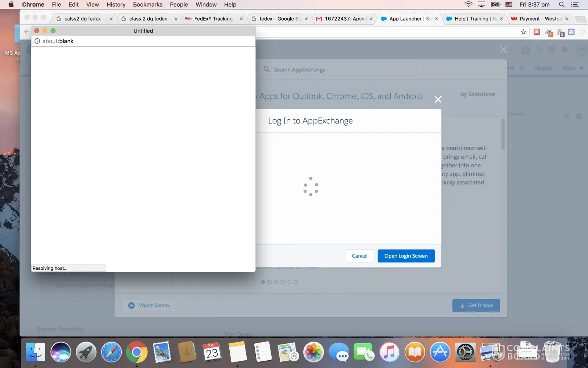Click the Get It Now button
Screen dimensions: 588x368
tap(476, 305)
